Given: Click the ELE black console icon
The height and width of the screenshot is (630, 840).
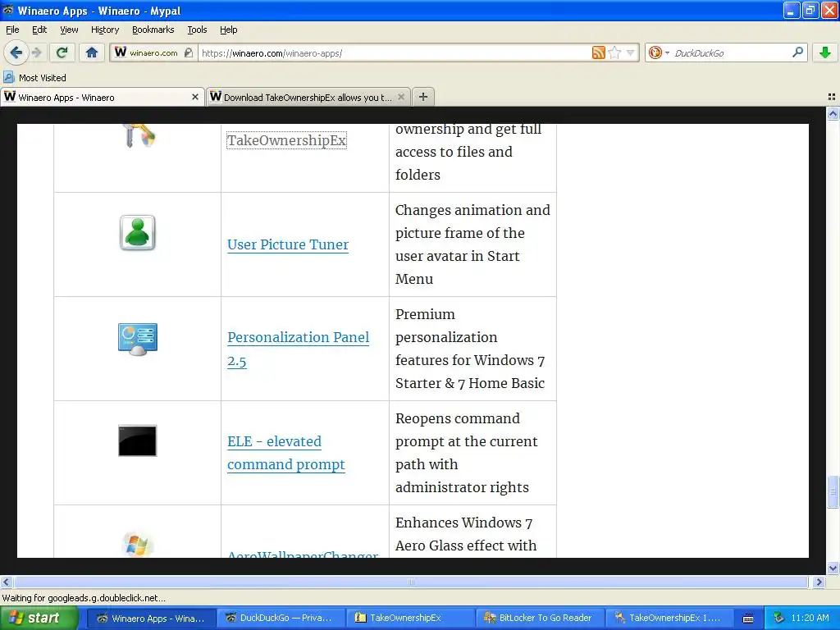Looking at the screenshot, I should point(138,441).
